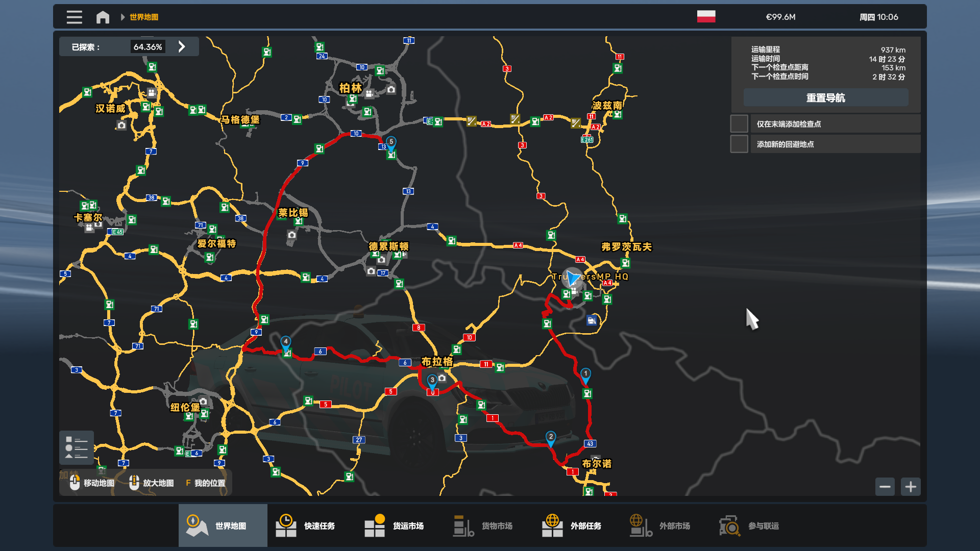
Task: Click the zoom out minus button
Action: [x=885, y=487]
